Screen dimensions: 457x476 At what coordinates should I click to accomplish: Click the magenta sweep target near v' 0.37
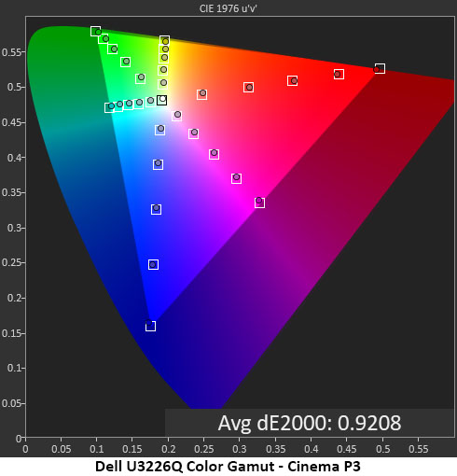pos(237,178)
